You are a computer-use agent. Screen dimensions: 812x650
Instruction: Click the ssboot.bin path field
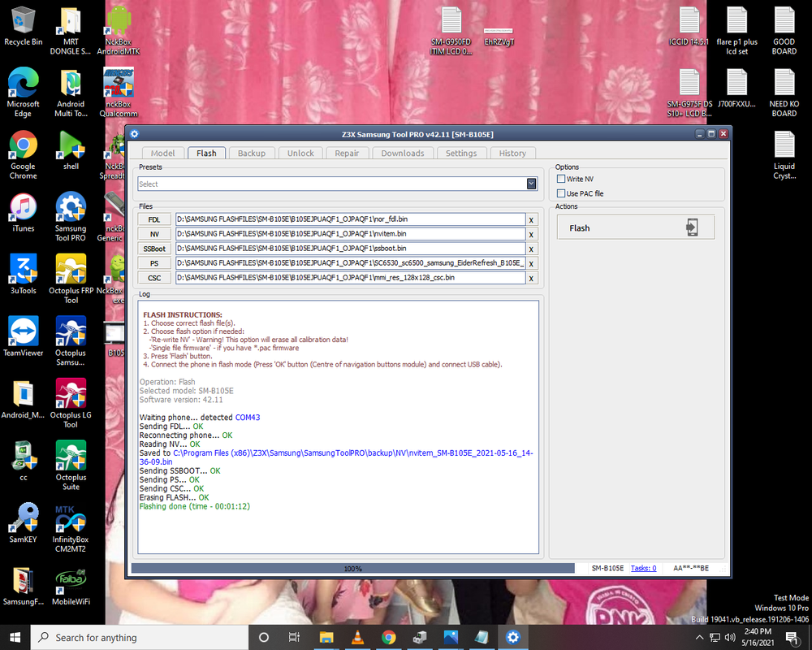tap(350, 249)
